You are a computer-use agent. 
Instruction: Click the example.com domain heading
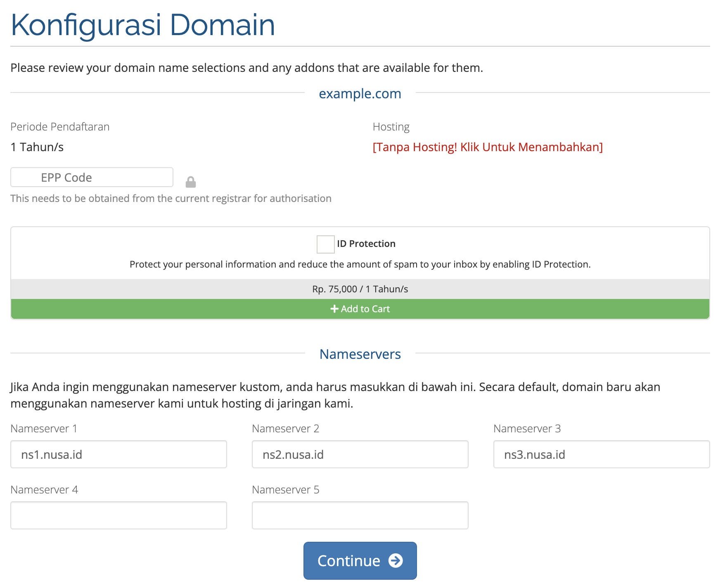(360, 94)
